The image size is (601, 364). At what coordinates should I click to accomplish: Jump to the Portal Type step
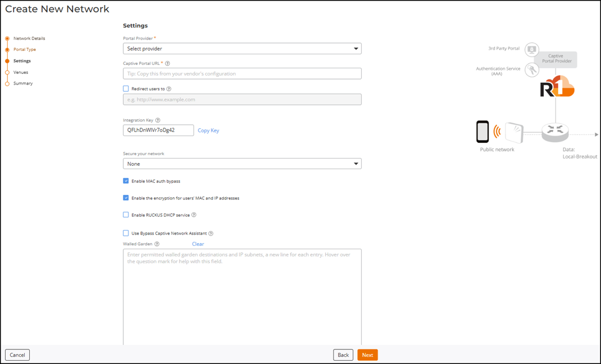coord(25,50)
